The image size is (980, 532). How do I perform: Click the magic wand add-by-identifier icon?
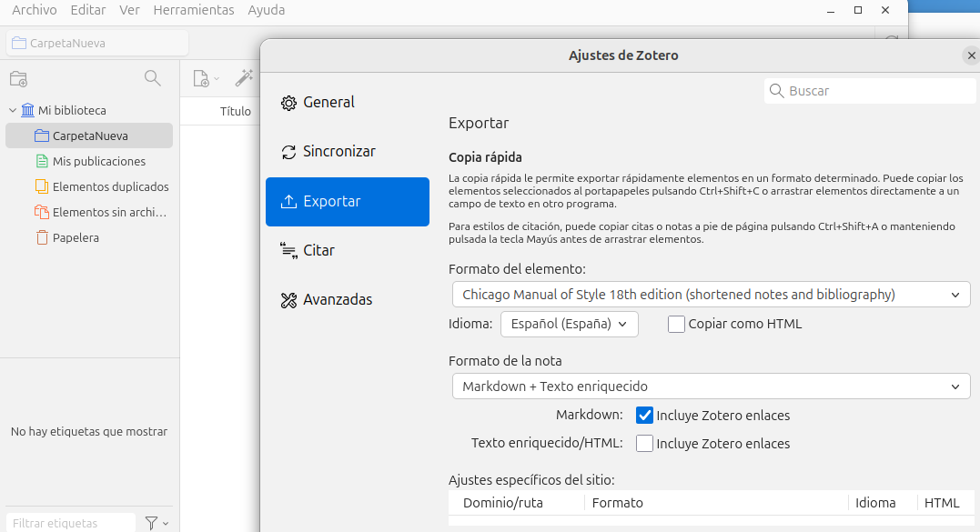pos(244,78)
